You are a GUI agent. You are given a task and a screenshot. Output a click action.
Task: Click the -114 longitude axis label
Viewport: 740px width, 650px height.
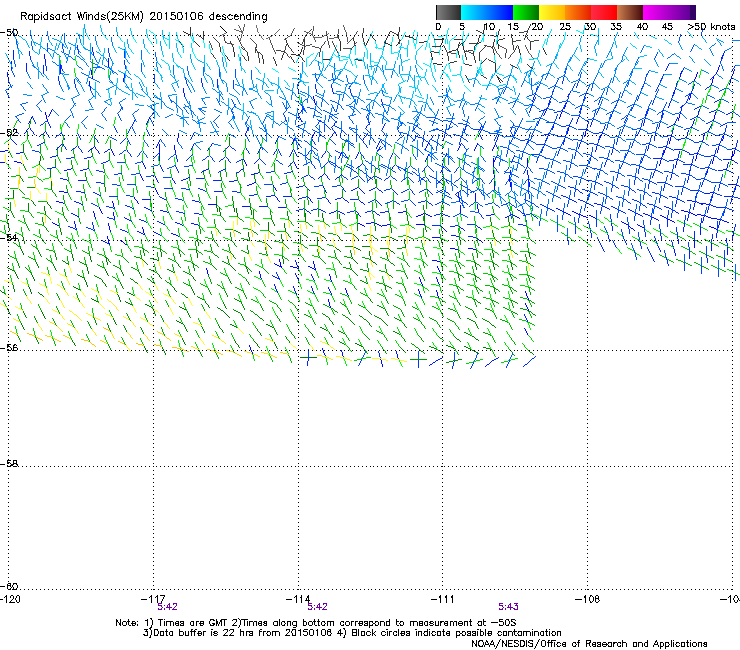298,599
